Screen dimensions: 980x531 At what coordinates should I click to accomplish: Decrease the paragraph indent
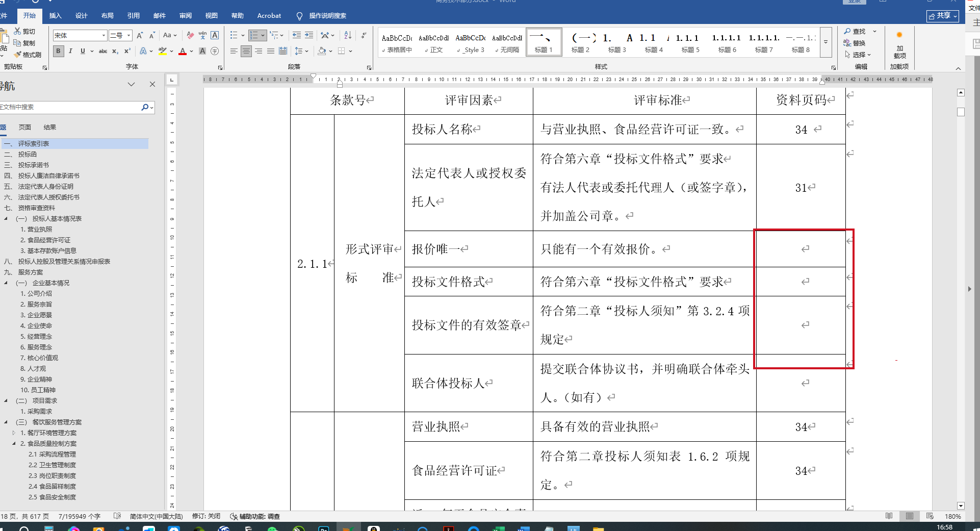[x=297, y=35]
